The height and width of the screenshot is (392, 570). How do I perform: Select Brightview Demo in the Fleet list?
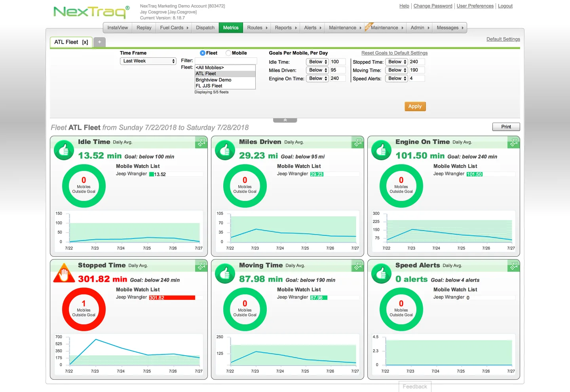(x=213, y=80)
